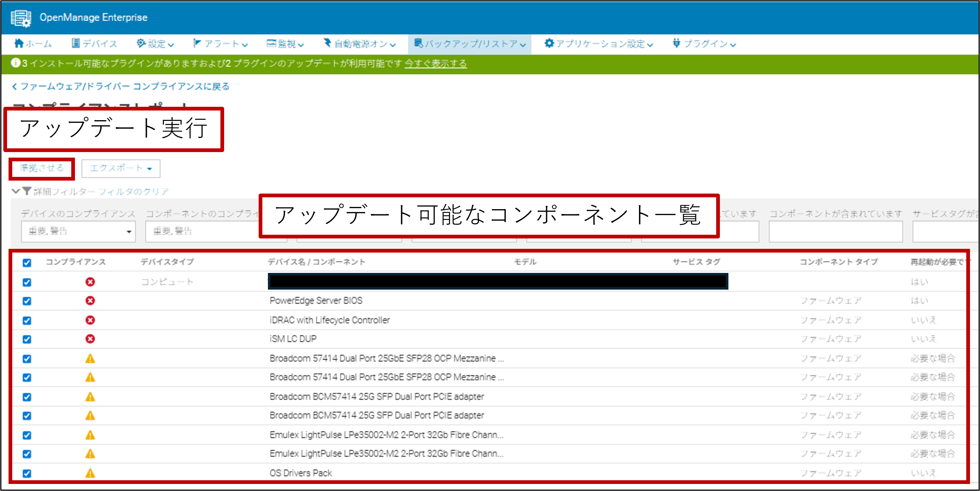
Task: Collapse the 詳細フィルター expander chevron
Action: coord(16,191)
